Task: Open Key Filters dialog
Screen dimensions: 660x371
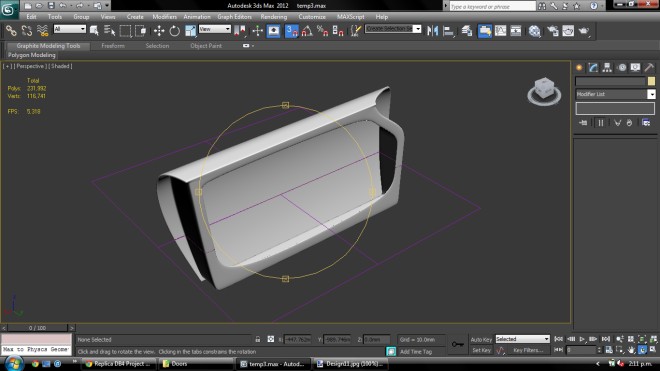Action: point(528,350)
